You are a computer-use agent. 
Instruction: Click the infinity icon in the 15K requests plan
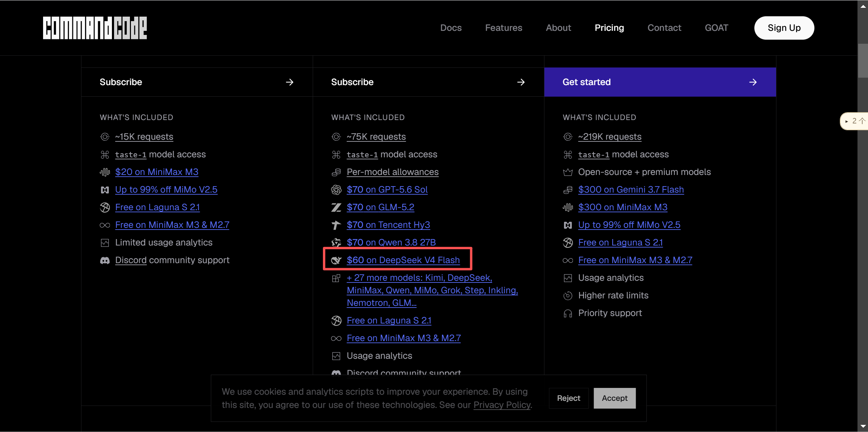[105, 225]
